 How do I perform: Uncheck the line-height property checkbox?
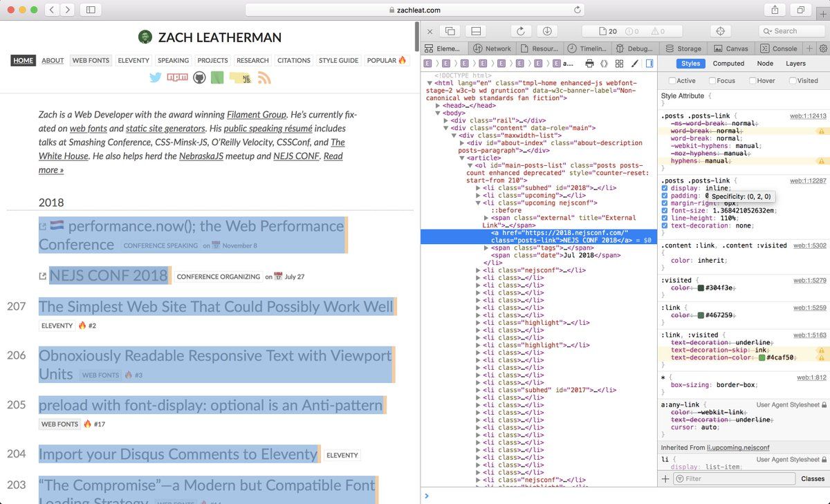click(x=665, y=218)
